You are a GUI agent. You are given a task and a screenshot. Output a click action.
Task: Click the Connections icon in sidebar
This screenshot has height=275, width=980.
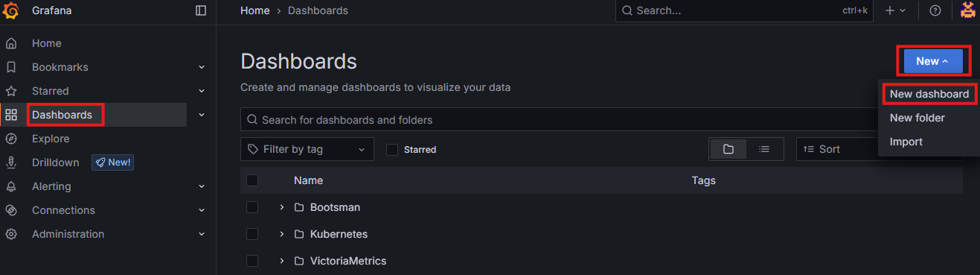[11, 210]
